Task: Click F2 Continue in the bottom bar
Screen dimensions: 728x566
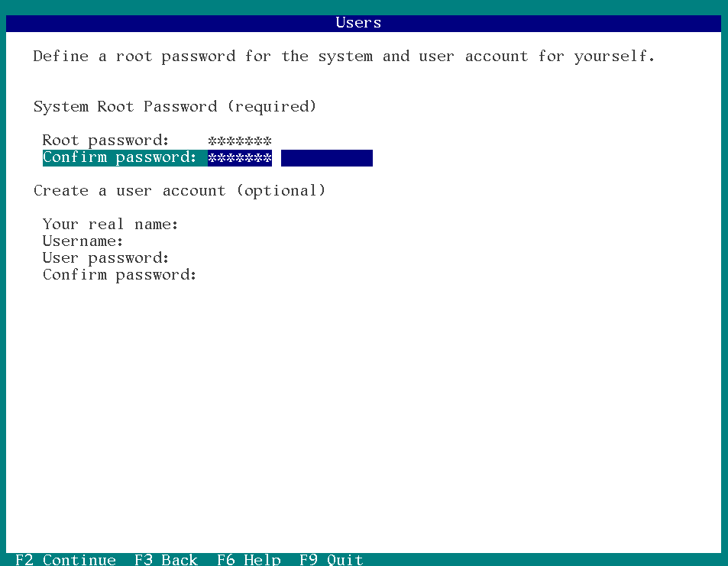Action: (66, 559)
